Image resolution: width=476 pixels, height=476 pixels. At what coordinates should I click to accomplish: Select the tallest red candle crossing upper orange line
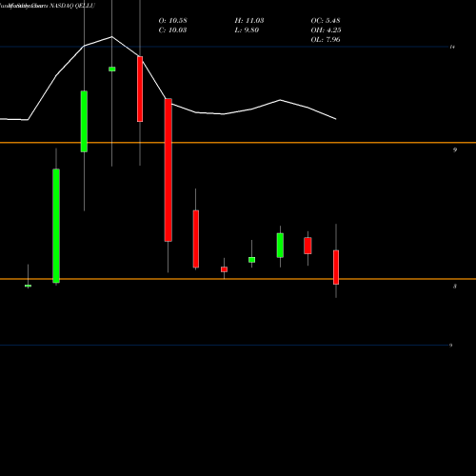click(169, 169)
